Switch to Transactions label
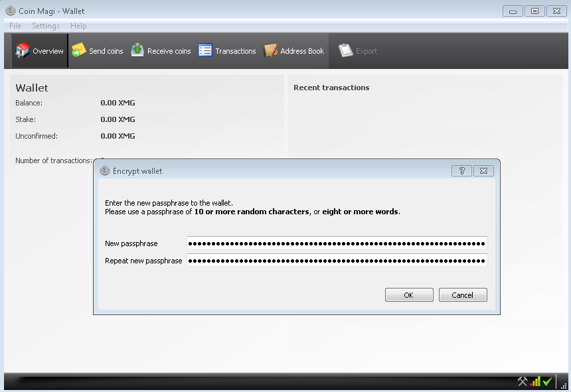Screen dimensions: 571x392 pyautogui.click(x=236, y=51)
